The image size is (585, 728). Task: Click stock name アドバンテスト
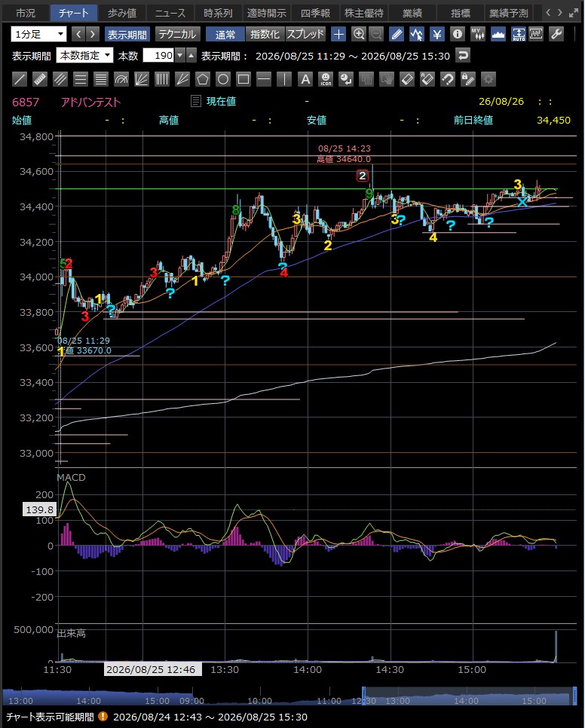click(91, 102)
